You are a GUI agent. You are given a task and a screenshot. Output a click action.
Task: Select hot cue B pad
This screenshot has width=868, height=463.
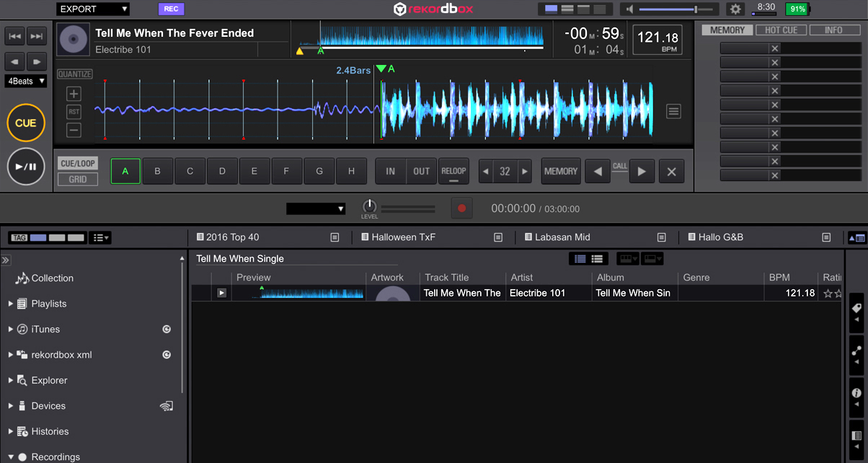point(158,172)
